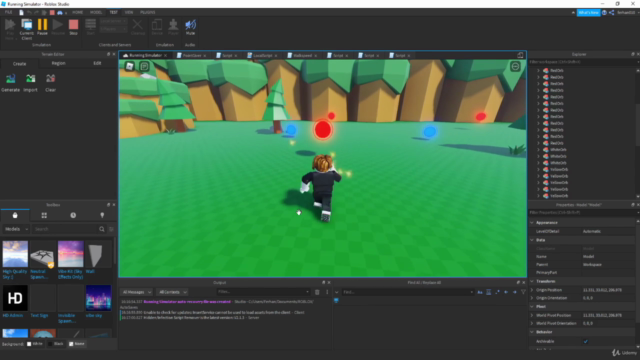Select the vibe sky thumbnail
This screenshot has width=640, height=360.
(98, 298)
